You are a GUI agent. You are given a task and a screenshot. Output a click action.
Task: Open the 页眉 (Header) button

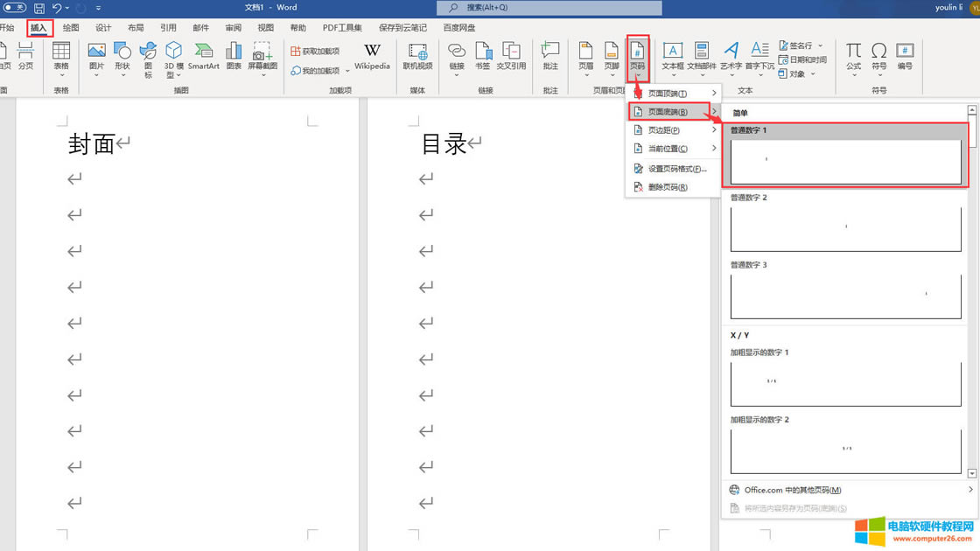585,56
